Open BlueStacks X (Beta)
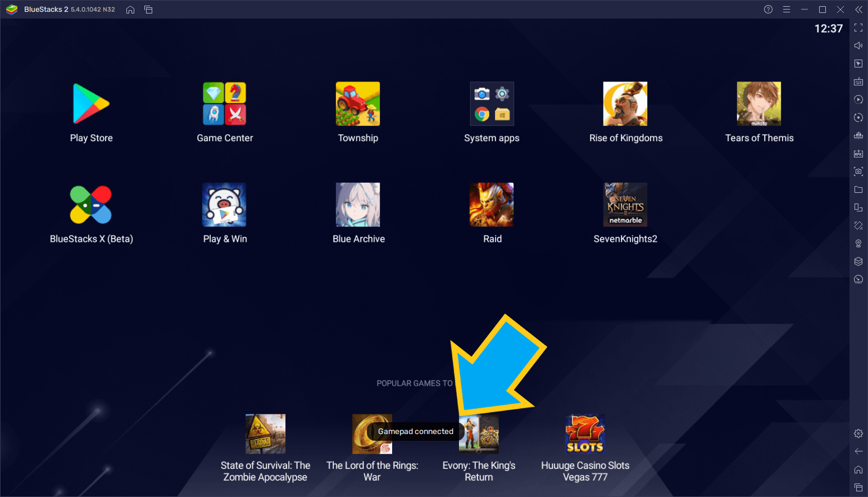Screen dimensions: 868x497 tap(91, 205)
